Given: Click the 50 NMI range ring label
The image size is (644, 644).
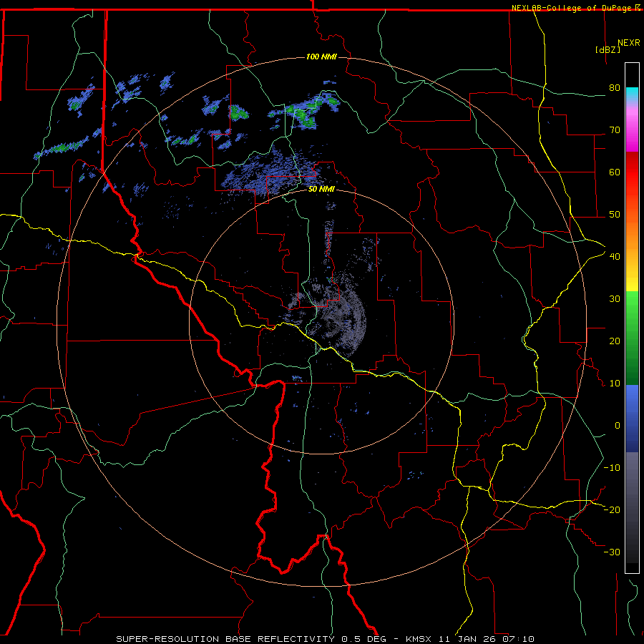Looking at the screenshot, I should click(x=321, y=190).
